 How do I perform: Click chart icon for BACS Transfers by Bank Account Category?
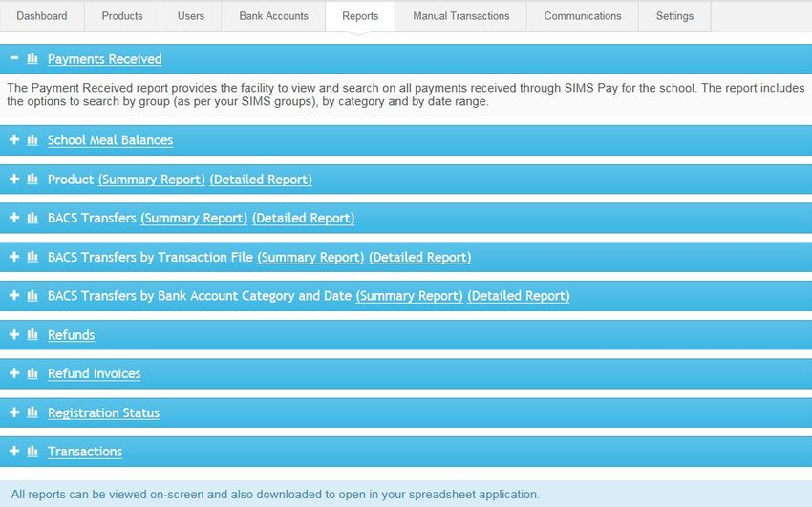click(32, 295)
